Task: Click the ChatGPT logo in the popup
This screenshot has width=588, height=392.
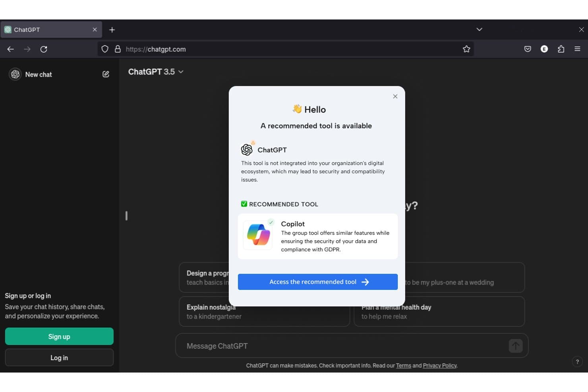Action: 247,150
